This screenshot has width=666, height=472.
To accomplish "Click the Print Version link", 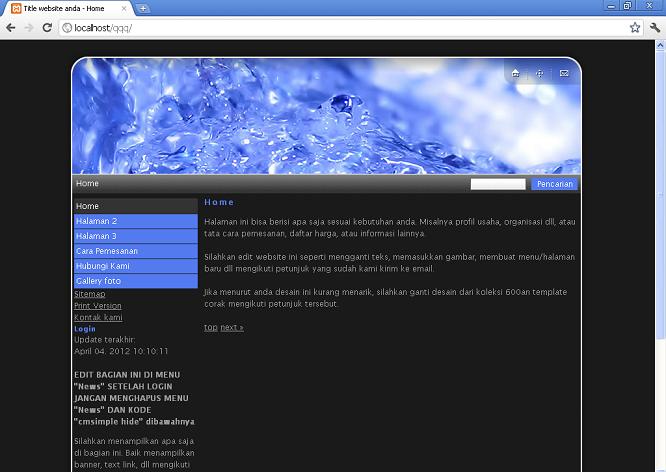I will pyautogui.click(x=98, y=306).
